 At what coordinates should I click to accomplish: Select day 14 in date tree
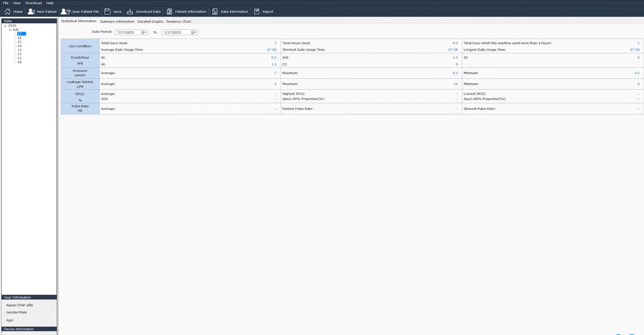(x=20, y=46)
